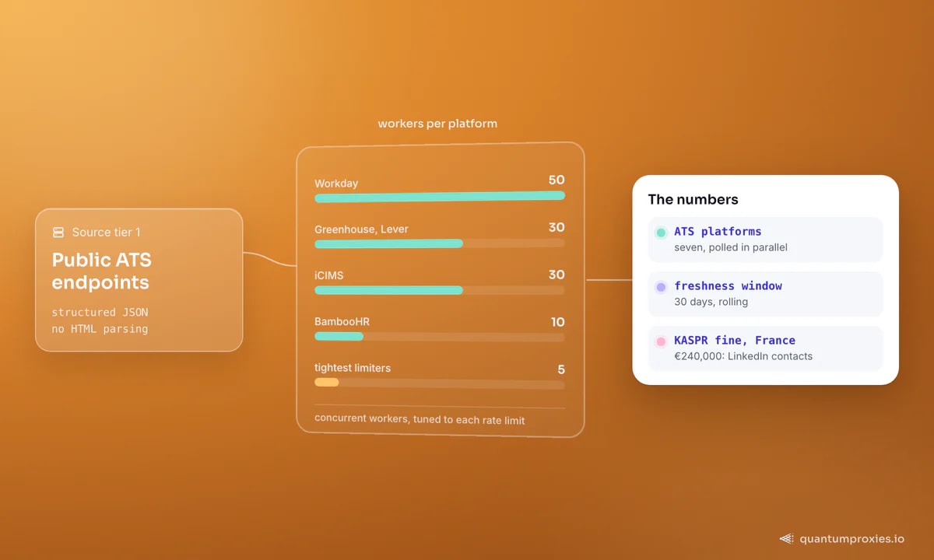Click the Workday value 50
The height and width of the screenshot is (560, 934).
coord(557,180)
